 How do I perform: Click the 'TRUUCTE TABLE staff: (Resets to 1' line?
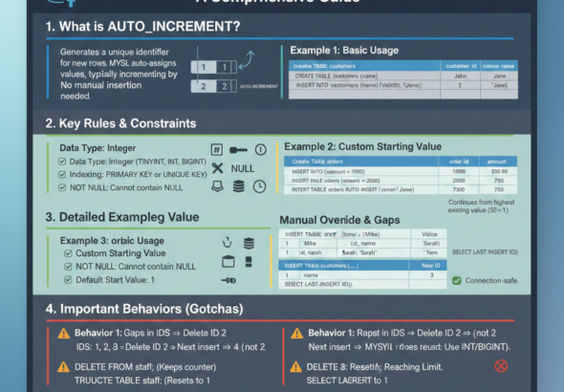pos(142,381)
